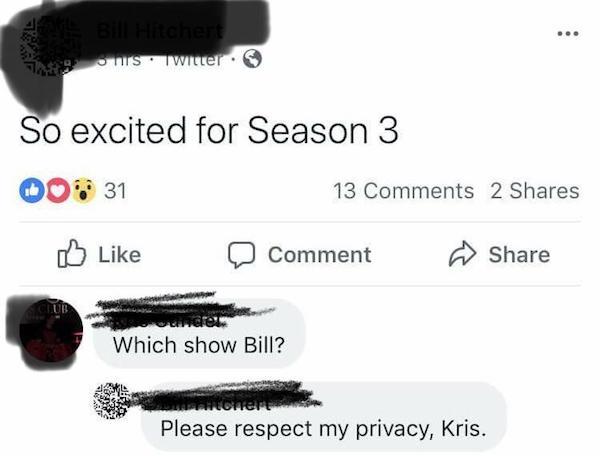Open first commenter's dark profile picture
Viewport: 600px width, 456px height.
point(51,331)
